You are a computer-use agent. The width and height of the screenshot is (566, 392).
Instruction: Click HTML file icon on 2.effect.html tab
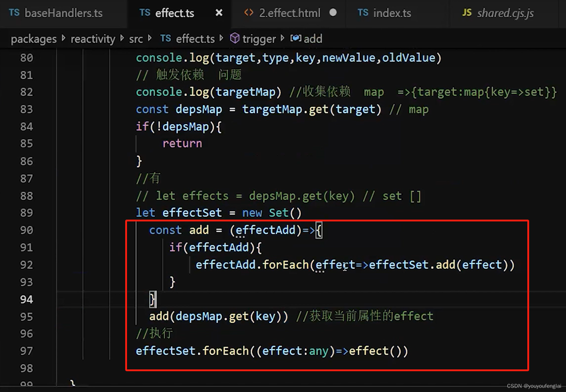click(x=249, y=12)
